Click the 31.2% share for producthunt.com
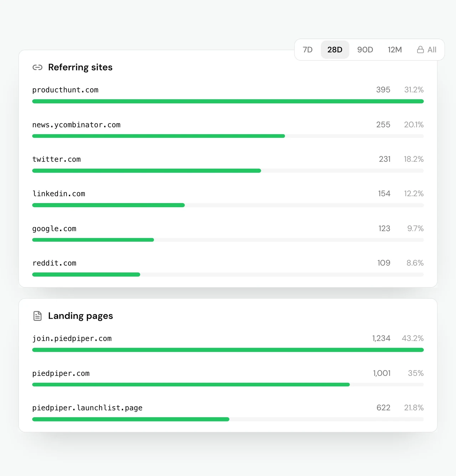Viewport: 456px width, 476px height. click(414, 90)
